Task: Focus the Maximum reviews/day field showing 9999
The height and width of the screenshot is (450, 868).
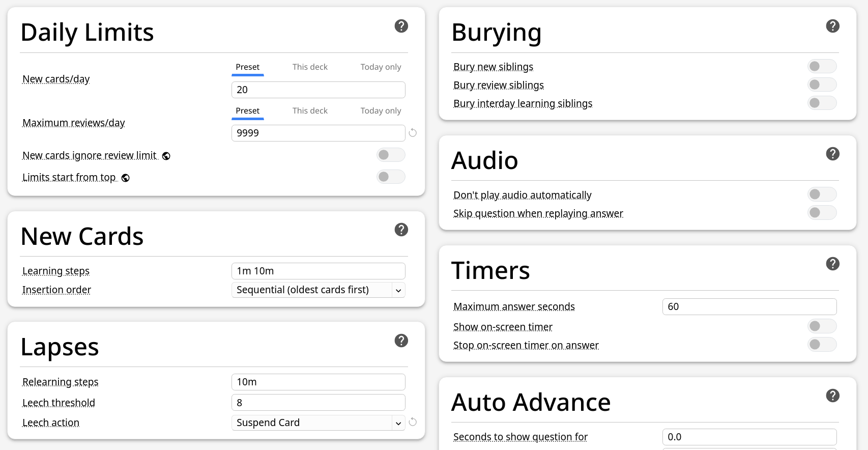Action: pyautogui.click(x=319, y=133)
